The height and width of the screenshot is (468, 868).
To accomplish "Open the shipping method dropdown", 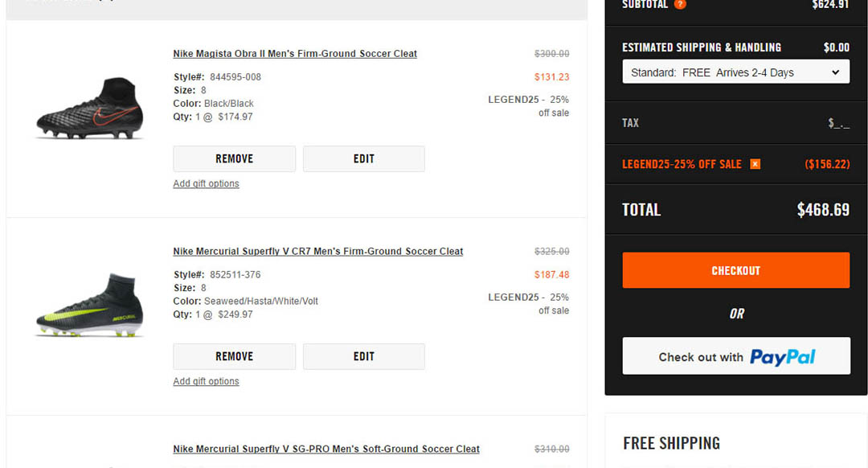I will 735,72.
